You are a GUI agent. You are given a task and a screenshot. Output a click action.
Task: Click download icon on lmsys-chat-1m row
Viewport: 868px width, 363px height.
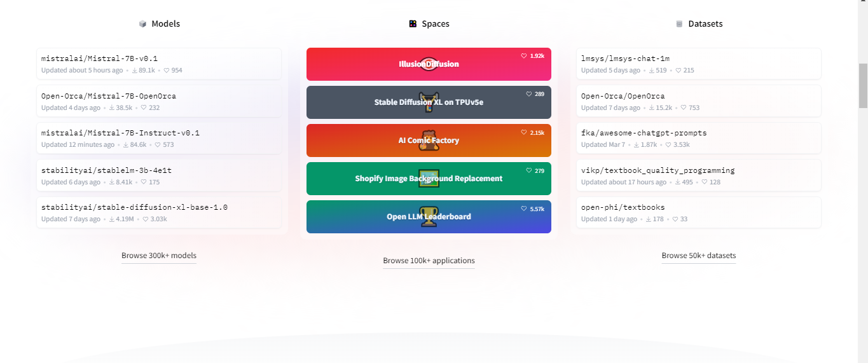tap(652, 71)
